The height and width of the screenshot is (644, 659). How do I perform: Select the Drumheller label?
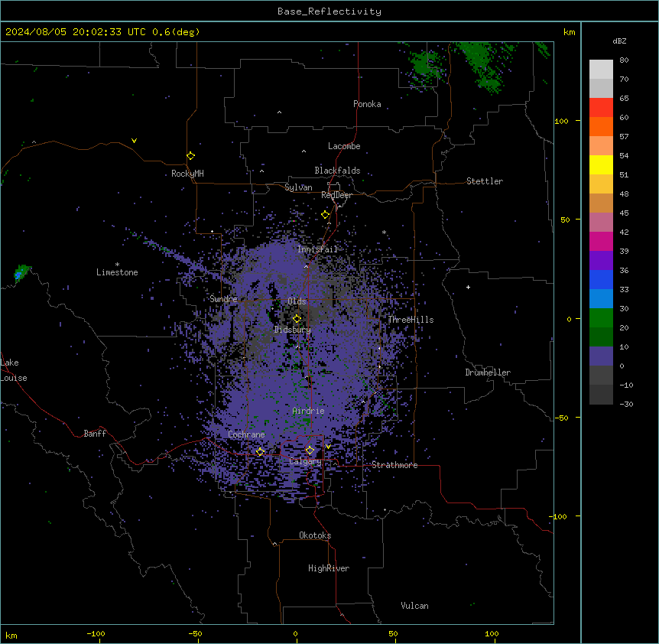coord(488,372)
